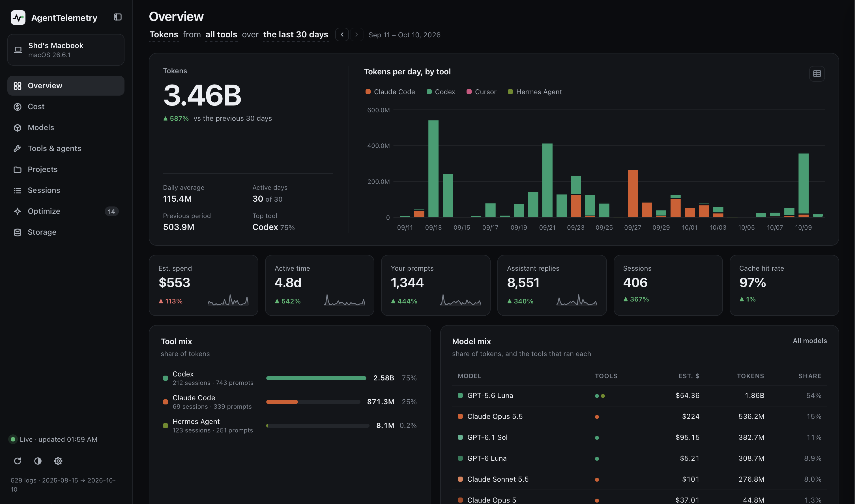The image size is (855, 504).
Task: Click the TOKENS column header
Action: point(750,376)
